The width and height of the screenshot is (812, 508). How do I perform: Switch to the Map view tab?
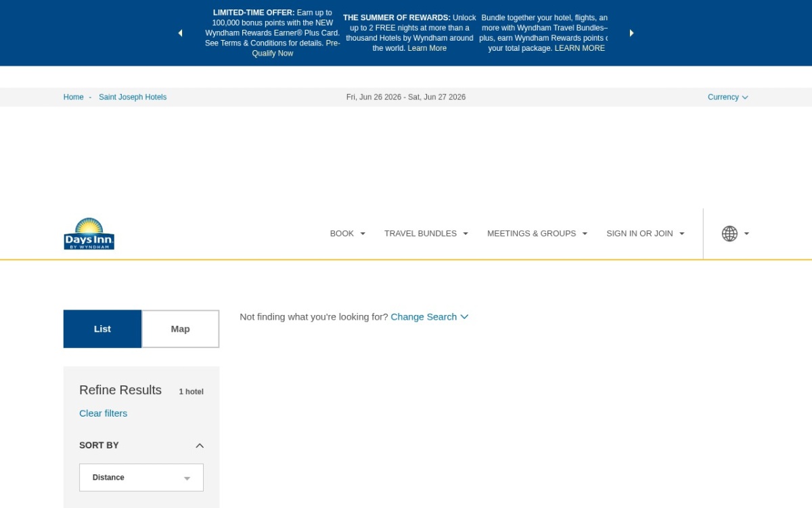click(x=181, y=329)
